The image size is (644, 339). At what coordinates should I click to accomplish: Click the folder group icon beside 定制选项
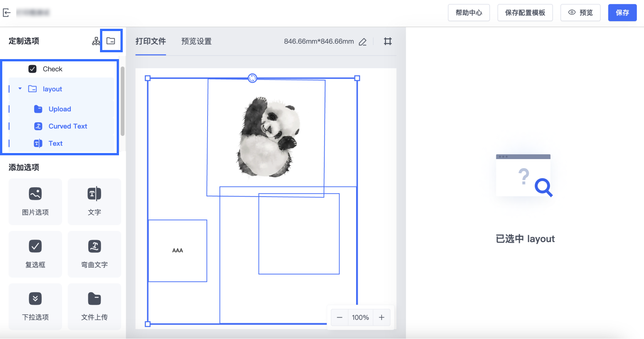pyautogui.click(x=111, y=41)
